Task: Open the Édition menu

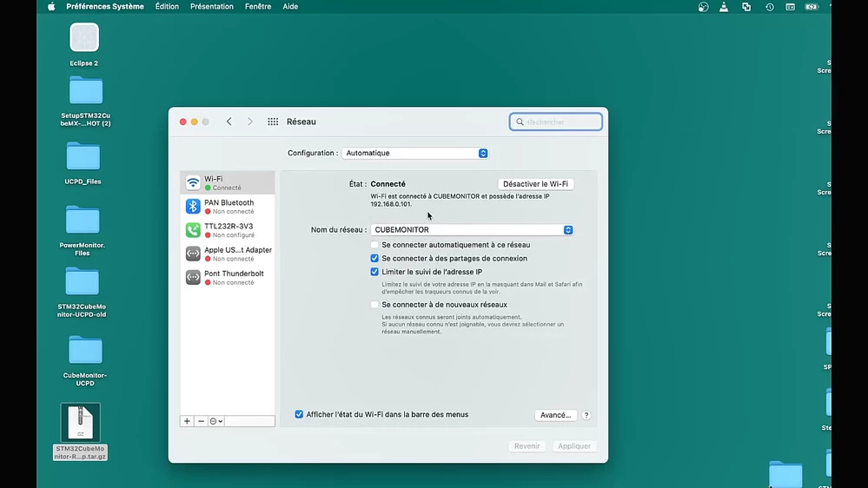Action: 167,7
